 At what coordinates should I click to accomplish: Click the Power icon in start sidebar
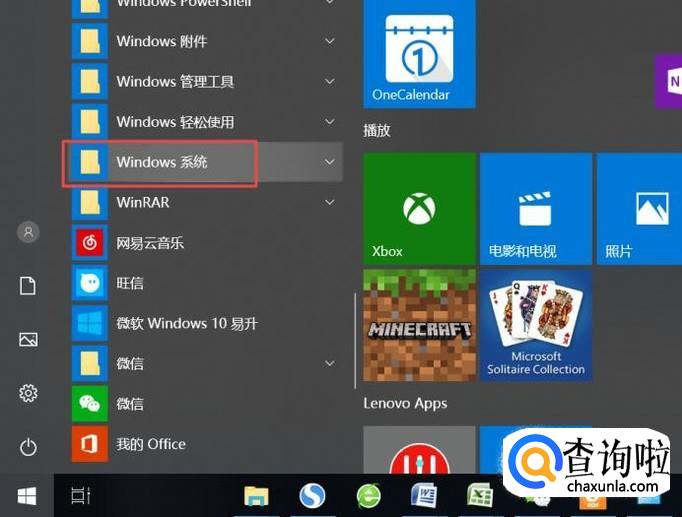coord(28,447)
